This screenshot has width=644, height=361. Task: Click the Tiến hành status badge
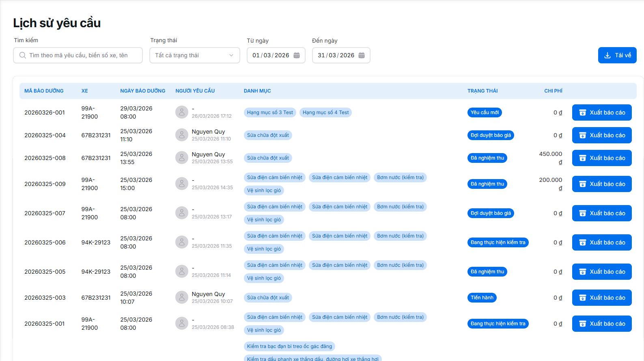coord(482,298)
